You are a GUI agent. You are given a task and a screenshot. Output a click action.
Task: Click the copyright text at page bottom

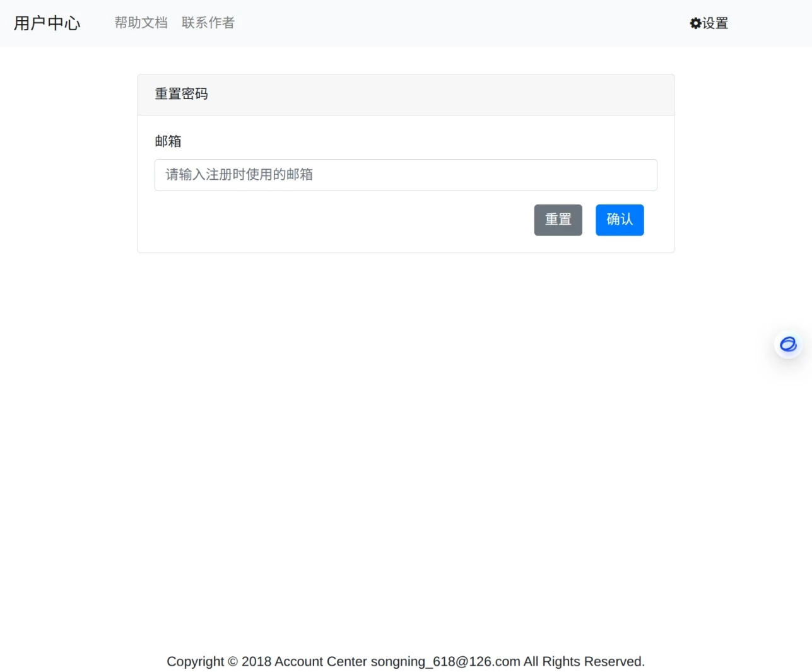point(406,661)
